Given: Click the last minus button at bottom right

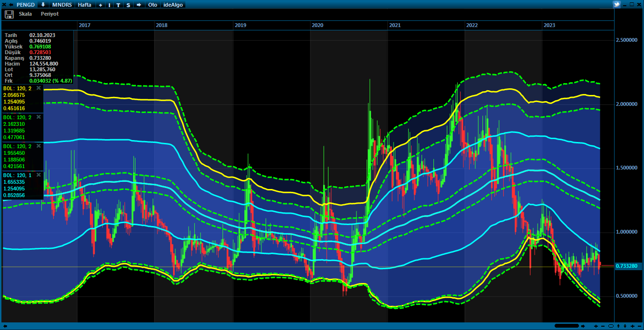Looking at the screenshot, I should (x=639, y=326).
